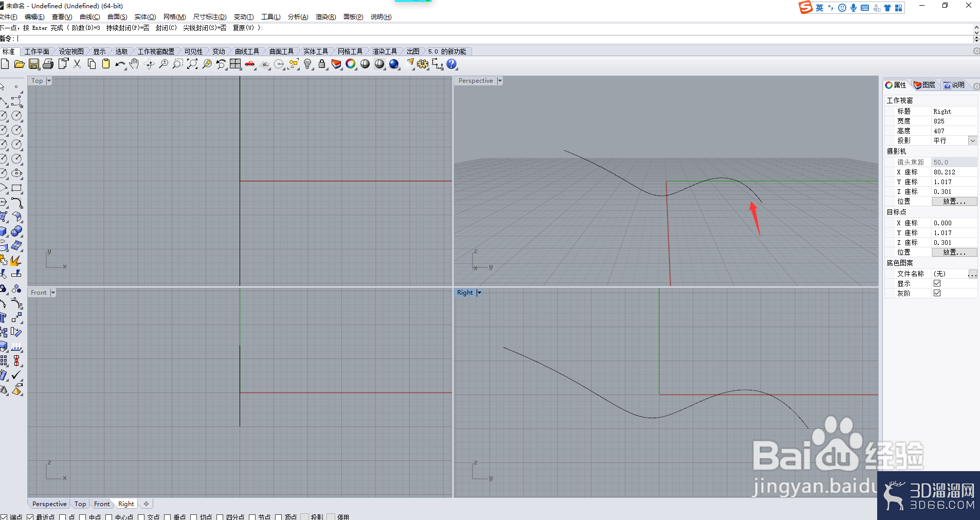Click the command history scroll down arrow

click(x=976, y=32)
